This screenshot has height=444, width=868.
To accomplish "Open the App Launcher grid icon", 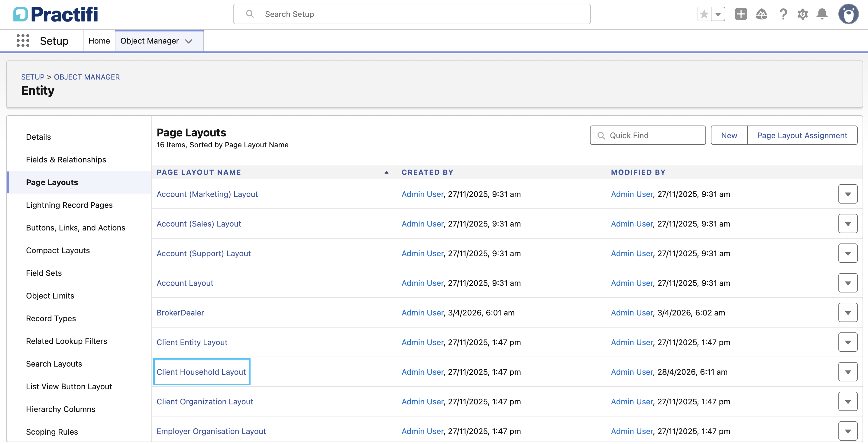I will (x=23, y=41).
